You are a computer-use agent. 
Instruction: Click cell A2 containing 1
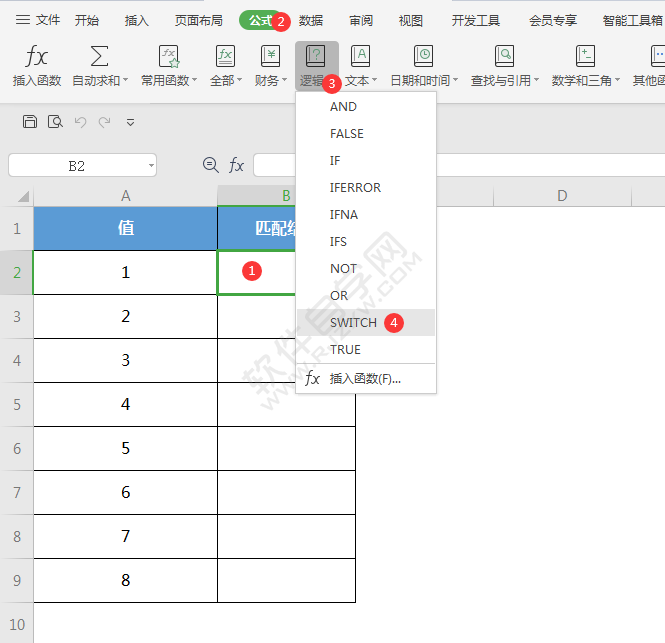click(x=126, y=272)
